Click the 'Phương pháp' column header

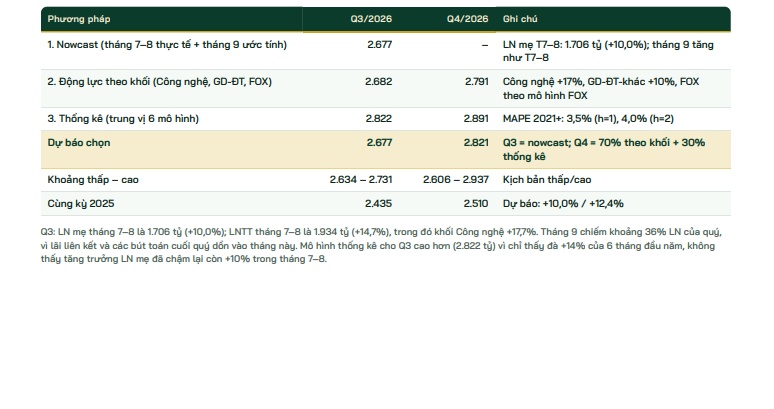79,19
